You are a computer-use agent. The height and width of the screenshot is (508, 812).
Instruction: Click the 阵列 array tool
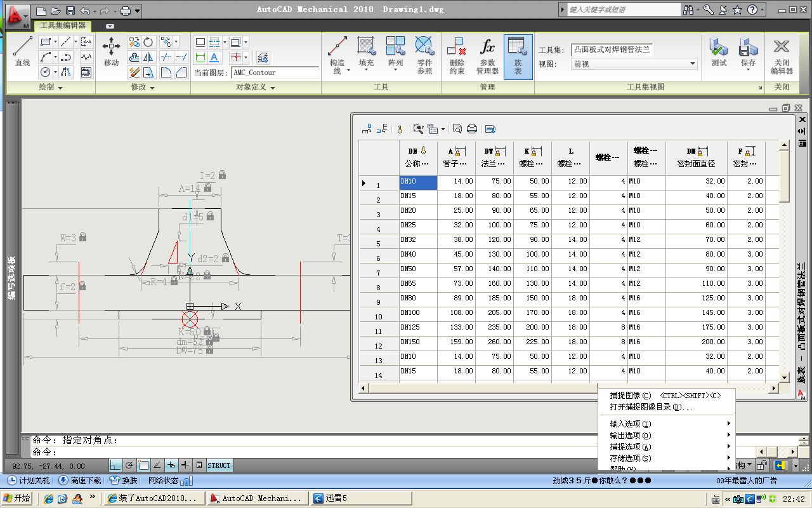click(x=395, y=54)
